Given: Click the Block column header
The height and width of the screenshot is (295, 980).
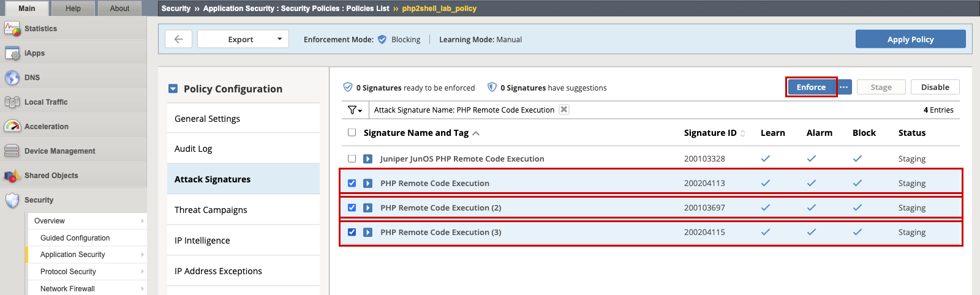Looking at the screenshot, I should point(864,133).
